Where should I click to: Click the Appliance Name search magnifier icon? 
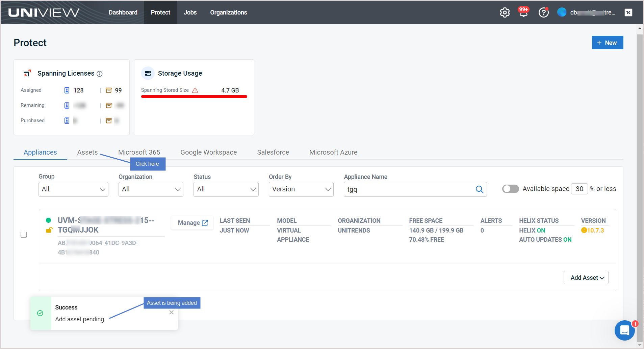pyautogui.click(x=479, y=189)
